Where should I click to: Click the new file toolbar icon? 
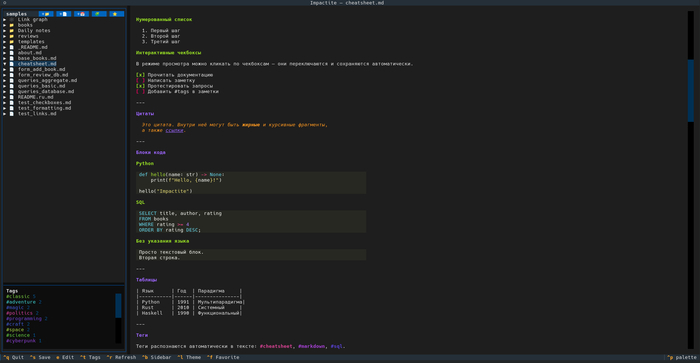click(x=64, y=14)
